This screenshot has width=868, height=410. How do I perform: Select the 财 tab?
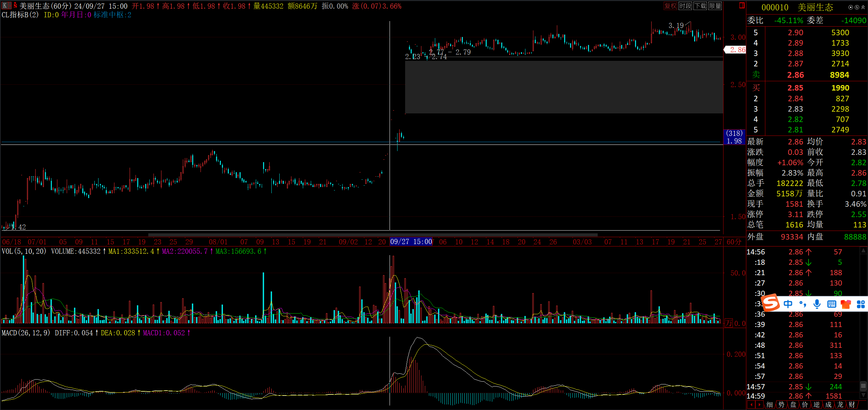[x=852, y=404]
